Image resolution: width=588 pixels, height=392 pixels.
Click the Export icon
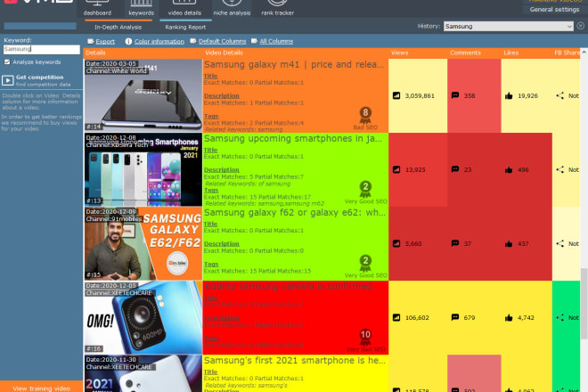(90, 41)
